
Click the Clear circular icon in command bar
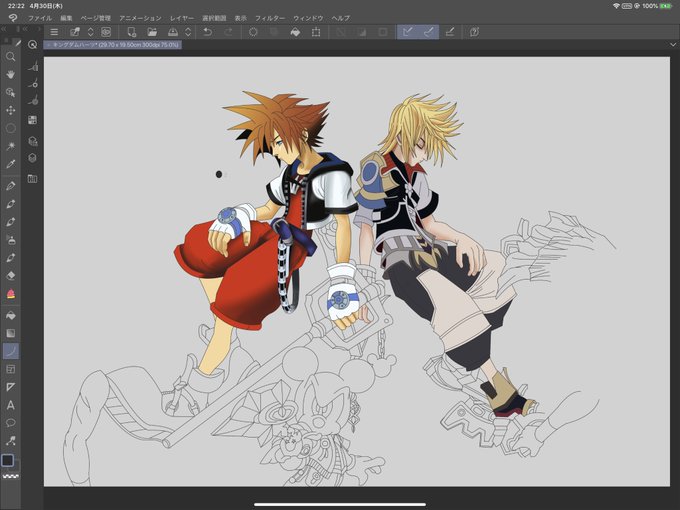coord(253,32)
